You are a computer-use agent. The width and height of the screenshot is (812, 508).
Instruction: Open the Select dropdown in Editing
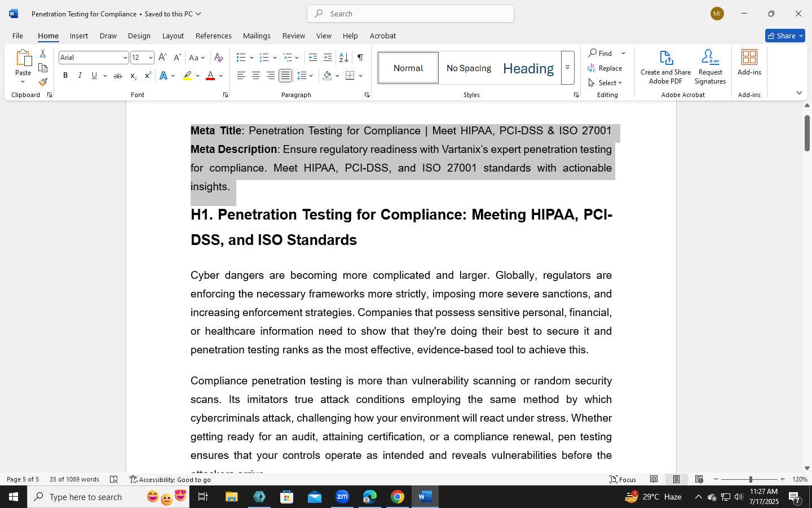605,82
